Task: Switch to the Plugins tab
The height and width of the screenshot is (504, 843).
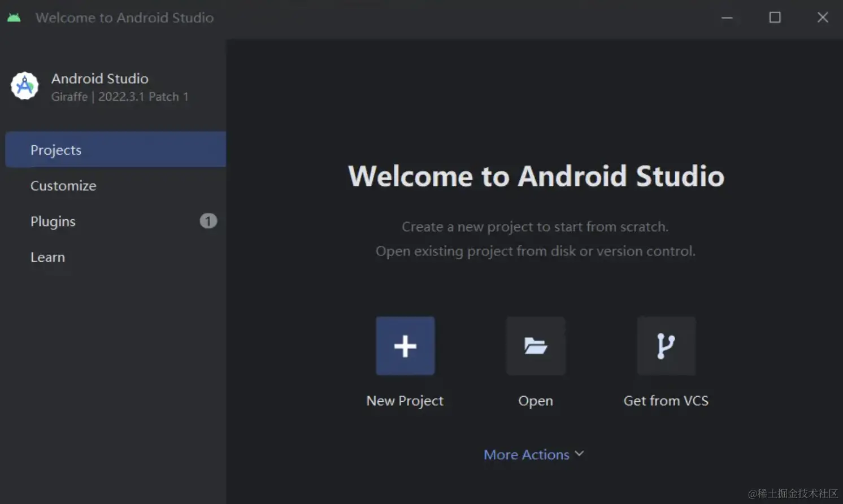Action: (x=116, y=221)
